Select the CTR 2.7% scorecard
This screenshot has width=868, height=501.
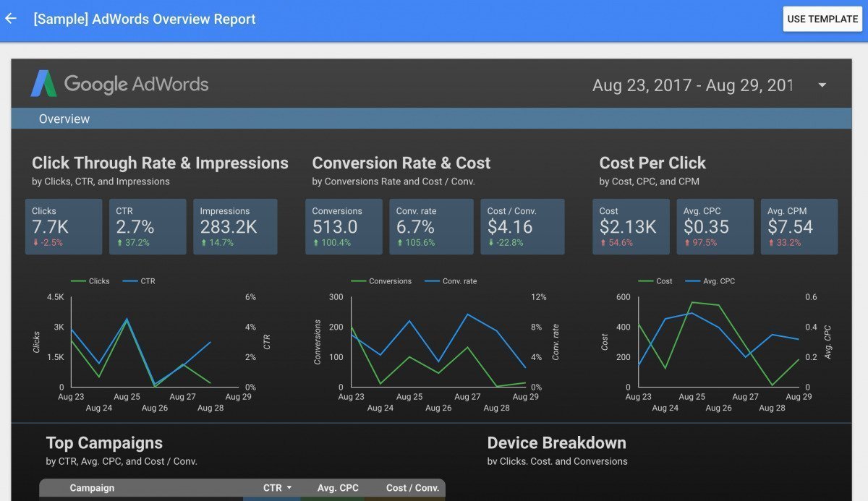[x=148, y=226]
